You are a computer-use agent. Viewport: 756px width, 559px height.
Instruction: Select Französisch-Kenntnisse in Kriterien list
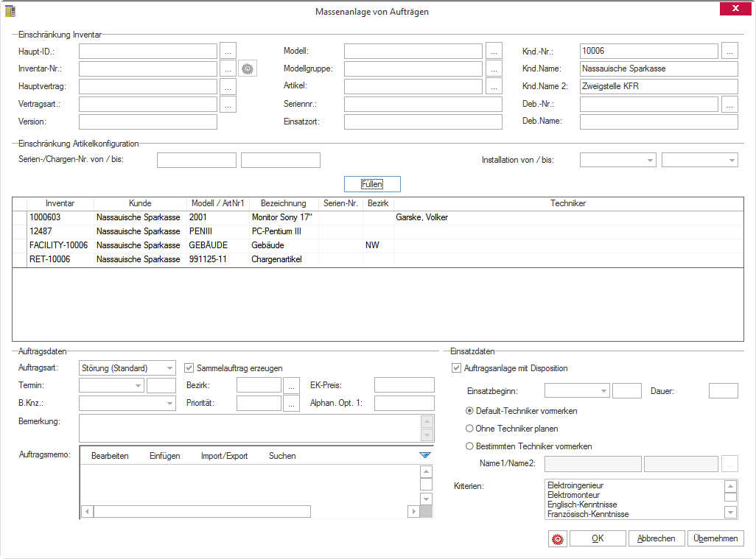click(588, 514)
